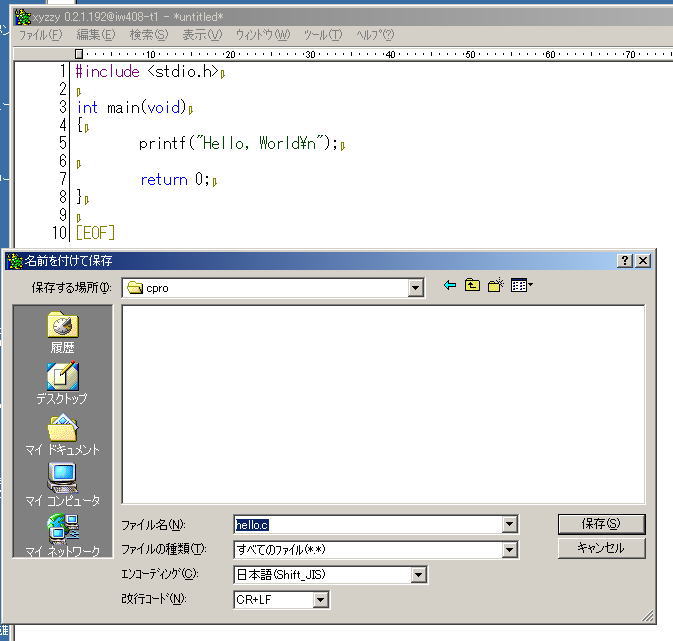Create a new folder in cpro
The height and width of the screenshot is (641, 673).
495,286
